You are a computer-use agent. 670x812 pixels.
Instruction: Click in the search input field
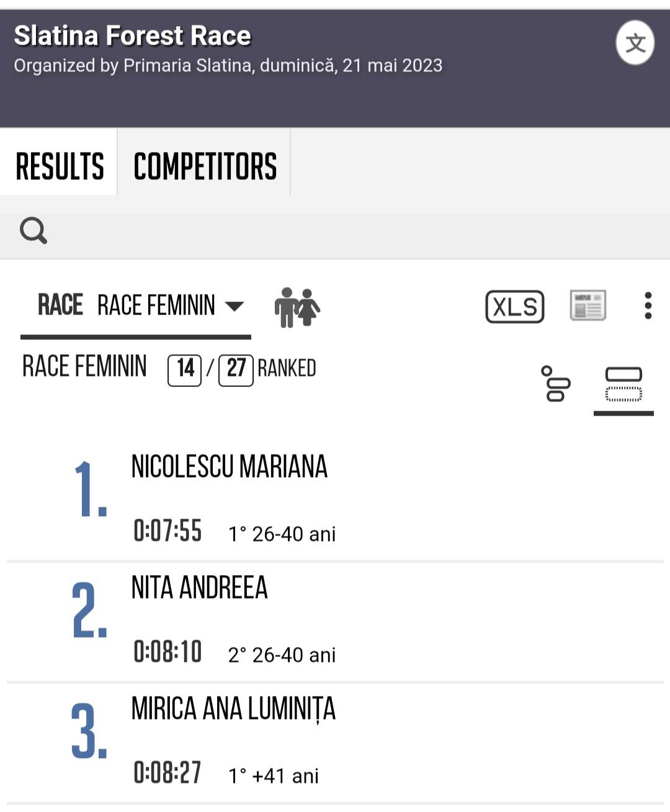coord(347,231)
